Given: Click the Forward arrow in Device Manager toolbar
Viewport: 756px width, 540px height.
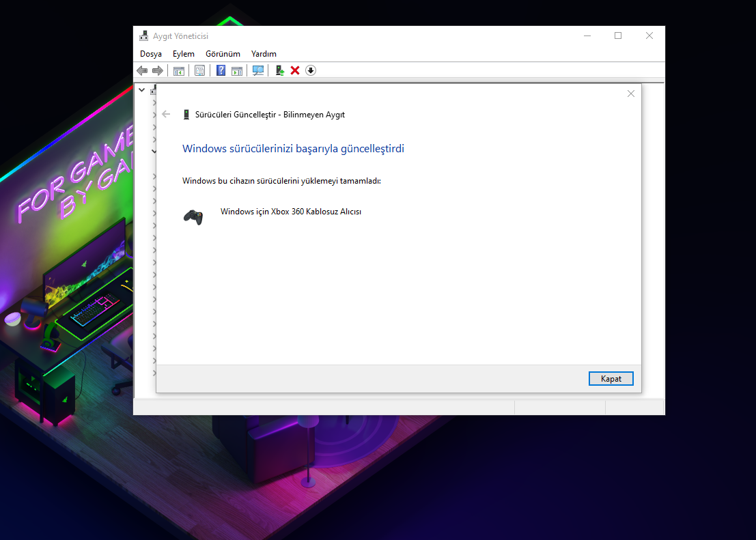Looking at the screenshot, I should [158, 70].
